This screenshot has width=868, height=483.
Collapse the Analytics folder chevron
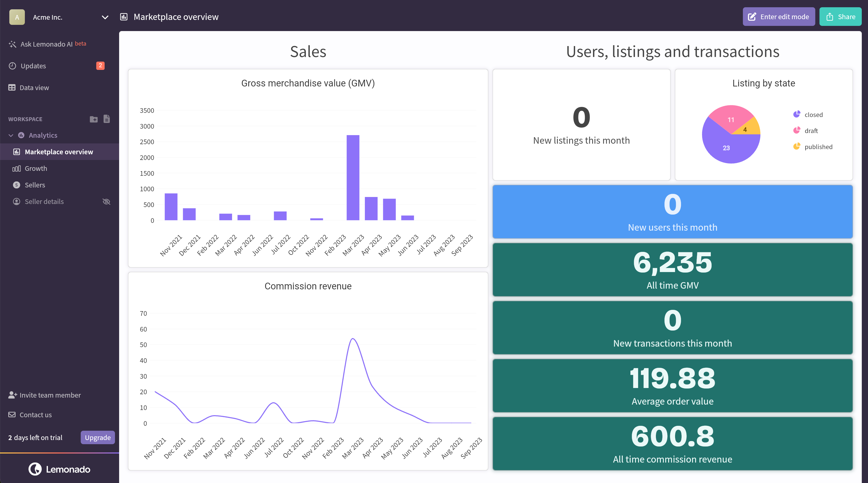point(11,135)
